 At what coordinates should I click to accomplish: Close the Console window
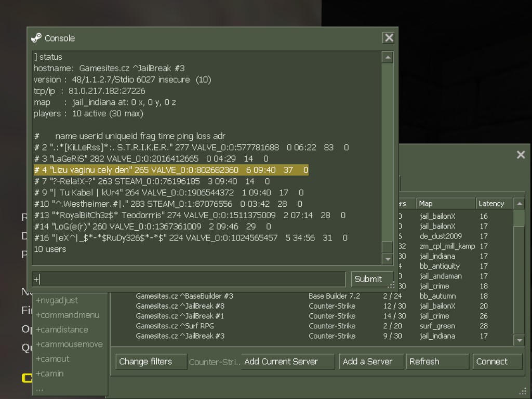click(389, 37)
